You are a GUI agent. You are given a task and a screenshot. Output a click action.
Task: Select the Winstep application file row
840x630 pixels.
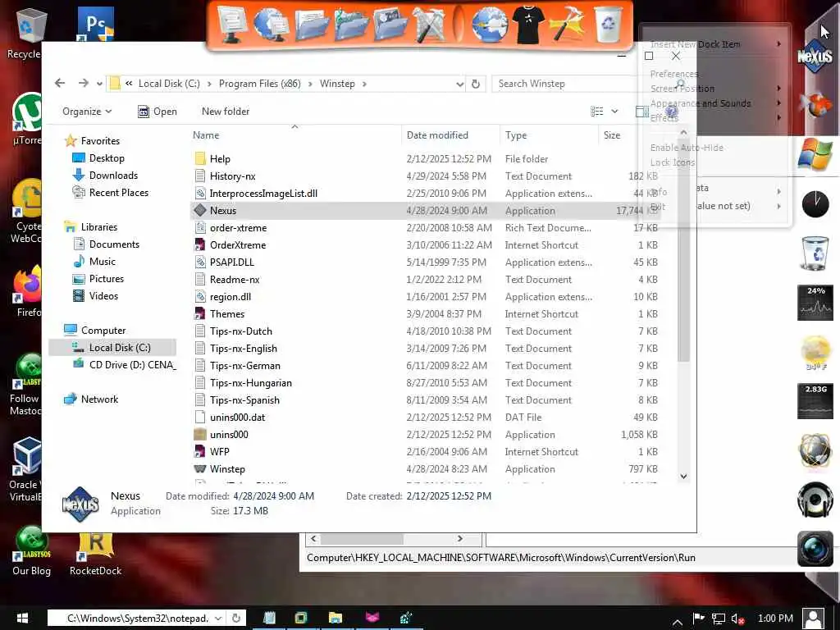[426, 468]
